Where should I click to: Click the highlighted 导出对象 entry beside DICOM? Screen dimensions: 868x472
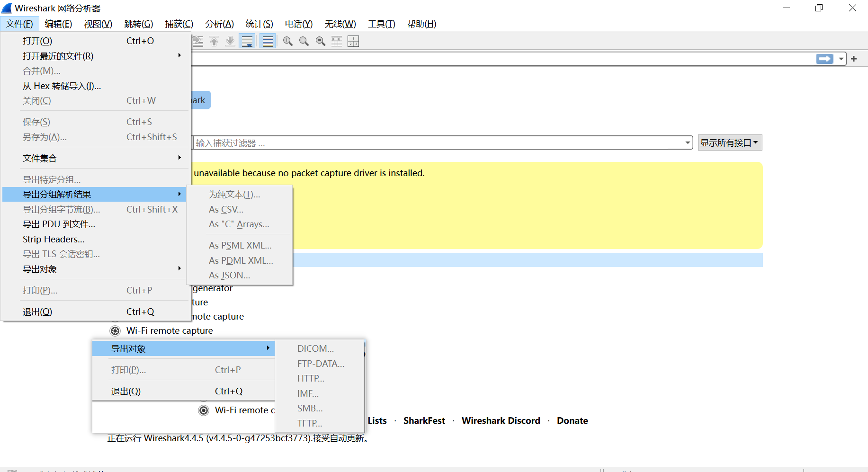[183, 348]
